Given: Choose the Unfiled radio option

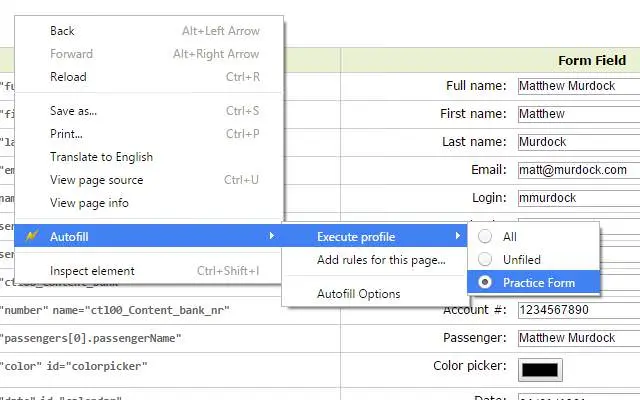Looking at the screenshot, I should pyautogui.click(x=484, y=259).
